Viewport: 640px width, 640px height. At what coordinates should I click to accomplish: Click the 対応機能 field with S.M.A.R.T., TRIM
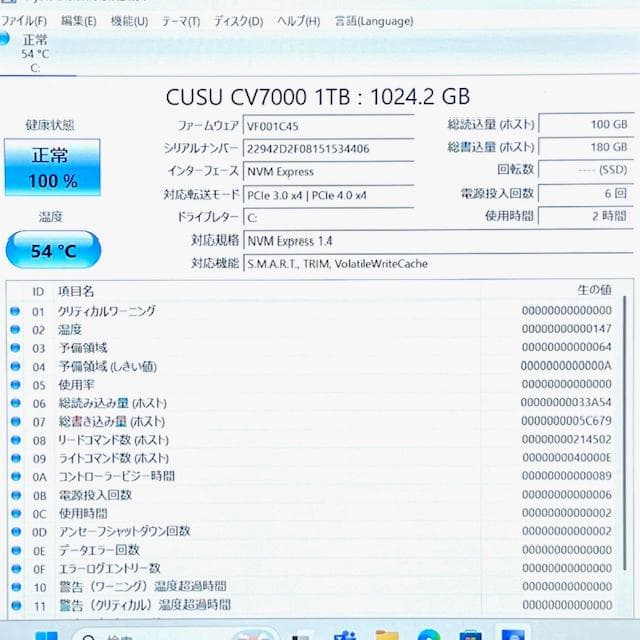438,264
